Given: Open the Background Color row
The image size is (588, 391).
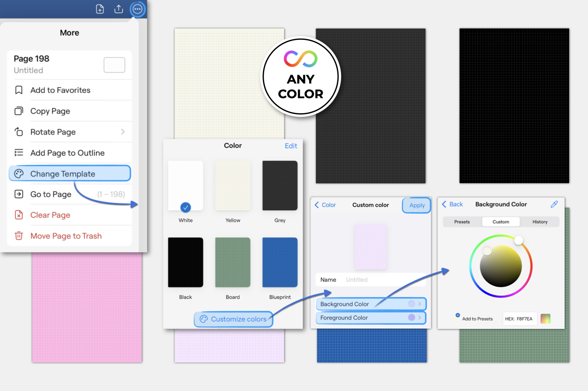Looking at the screenshot, I should tap(371, 304).
